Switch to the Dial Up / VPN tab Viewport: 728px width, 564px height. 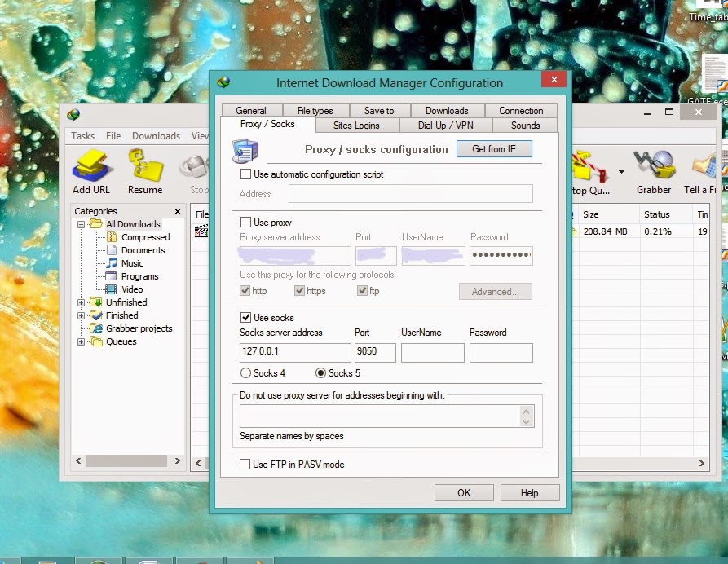coord(446,126)
